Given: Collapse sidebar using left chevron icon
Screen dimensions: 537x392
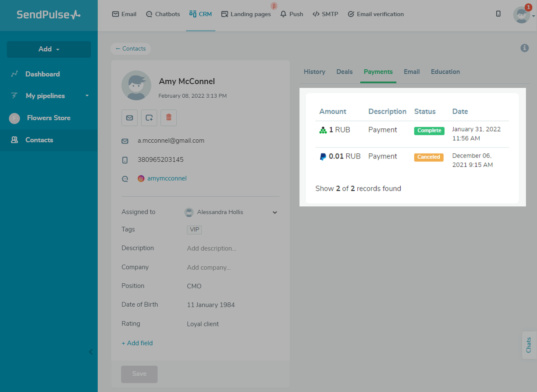Looking at the screenshot, I should tap(90, 352).
